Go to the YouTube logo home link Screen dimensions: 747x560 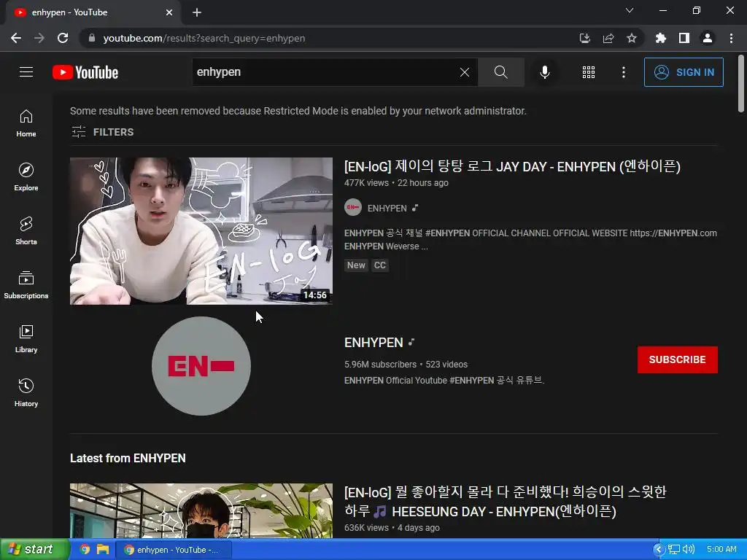[85, 72]
